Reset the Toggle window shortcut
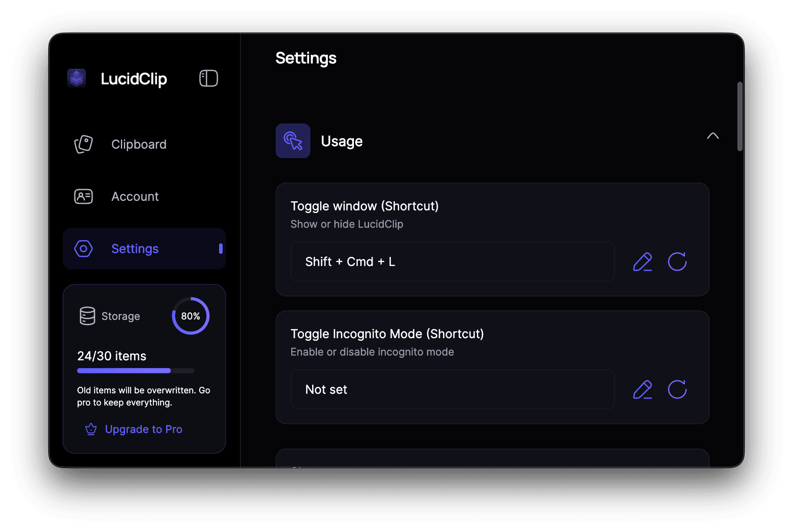Viewport: 793px width, 532px height. click(x=677, y=262)
